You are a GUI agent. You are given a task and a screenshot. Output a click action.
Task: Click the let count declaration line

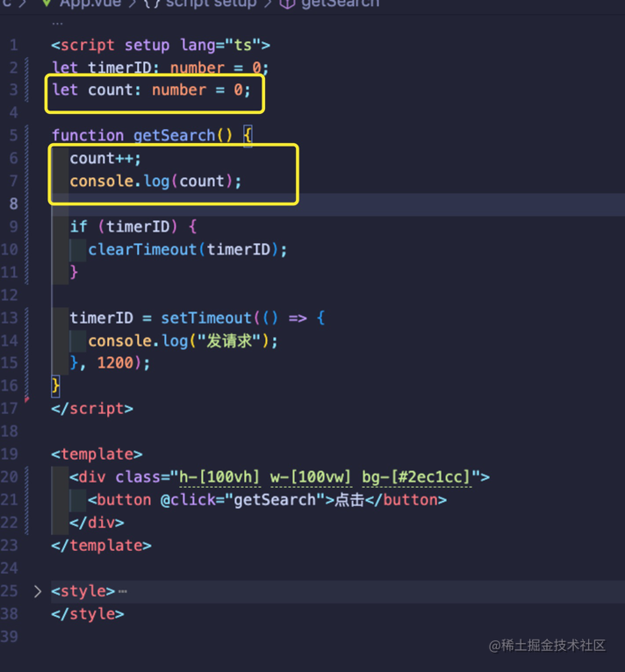point(151,90)
